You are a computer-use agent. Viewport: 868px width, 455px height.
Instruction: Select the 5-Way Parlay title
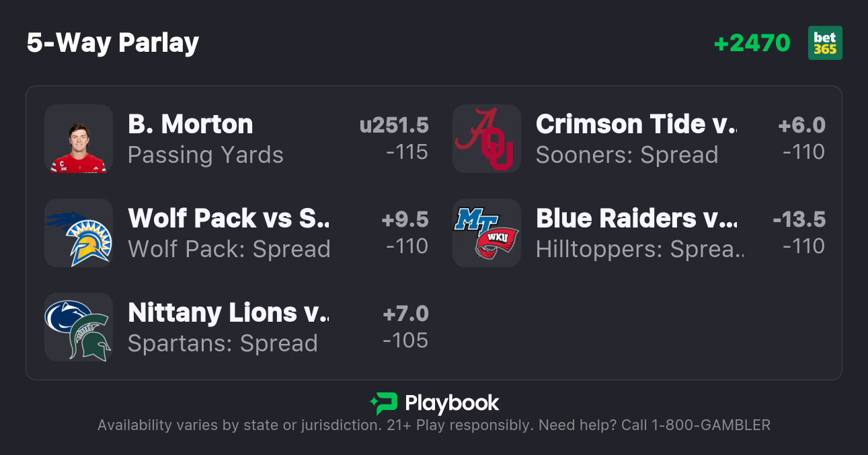coord(112,42)
